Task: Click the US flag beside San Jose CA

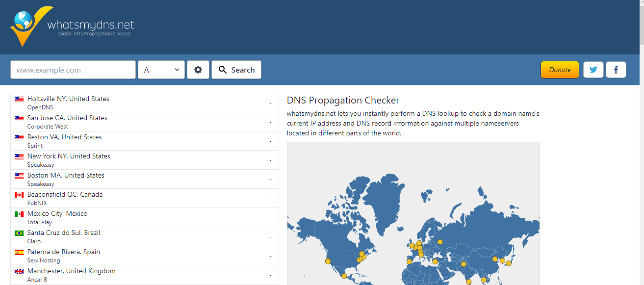Action: pos(19,118)
